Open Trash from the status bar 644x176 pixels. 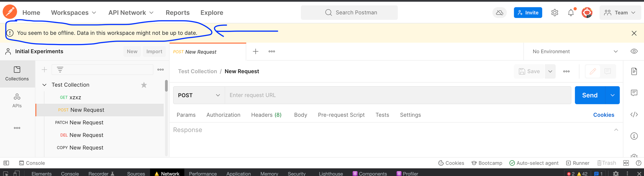(606, 163)
